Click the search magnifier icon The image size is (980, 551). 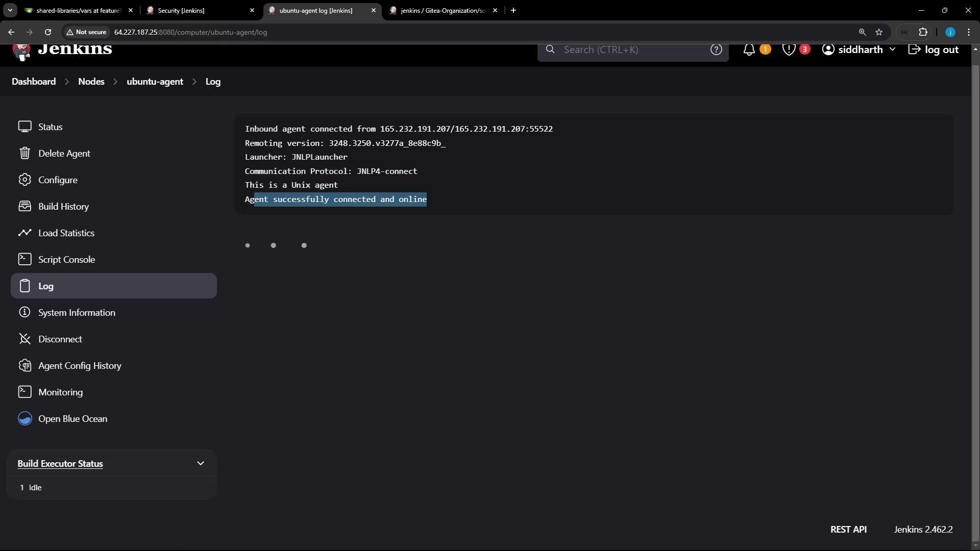pos(550,49)
